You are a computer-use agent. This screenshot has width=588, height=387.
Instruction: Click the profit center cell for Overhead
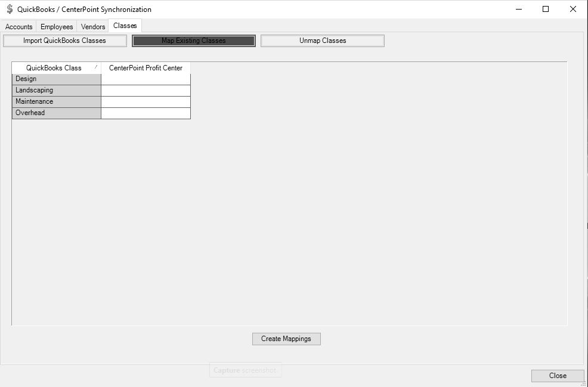(x=146, y=113)
